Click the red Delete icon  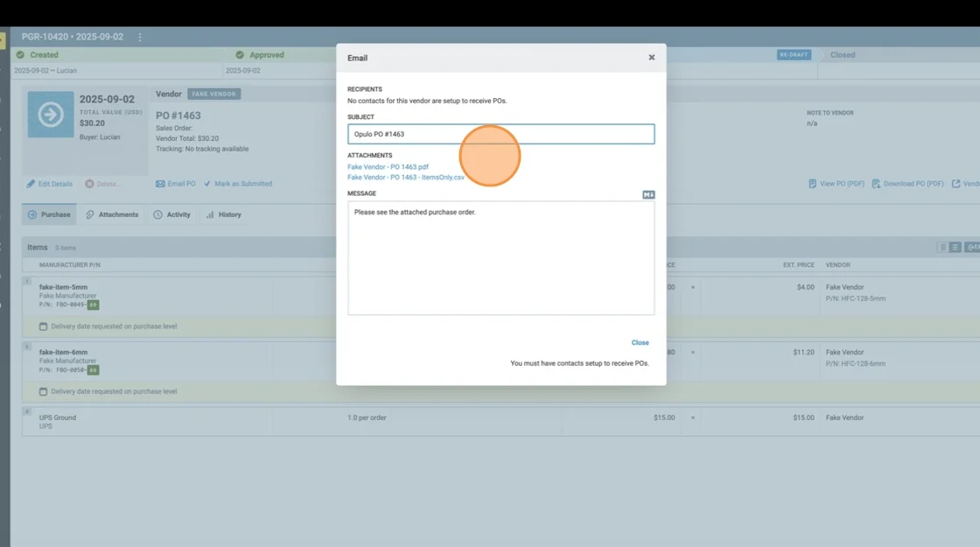point(89,184)
